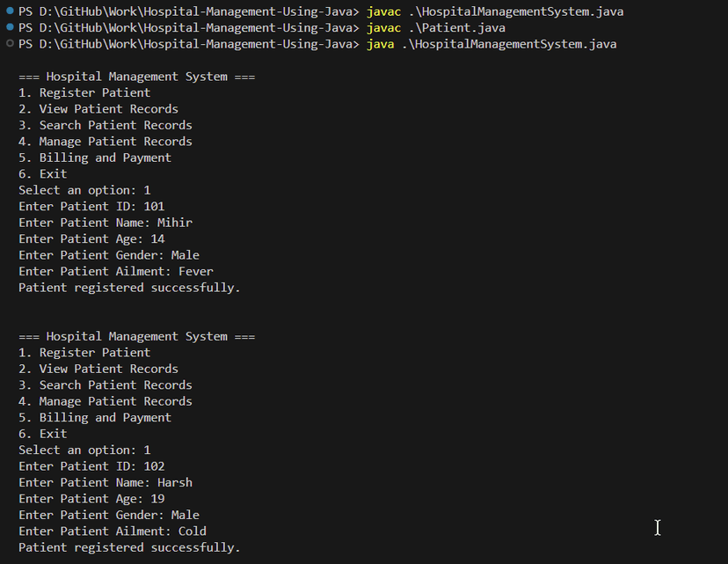Click the topmost Hospital Management System header
Image resolution: width=728 pixels, height=564 pixels.
136,77
